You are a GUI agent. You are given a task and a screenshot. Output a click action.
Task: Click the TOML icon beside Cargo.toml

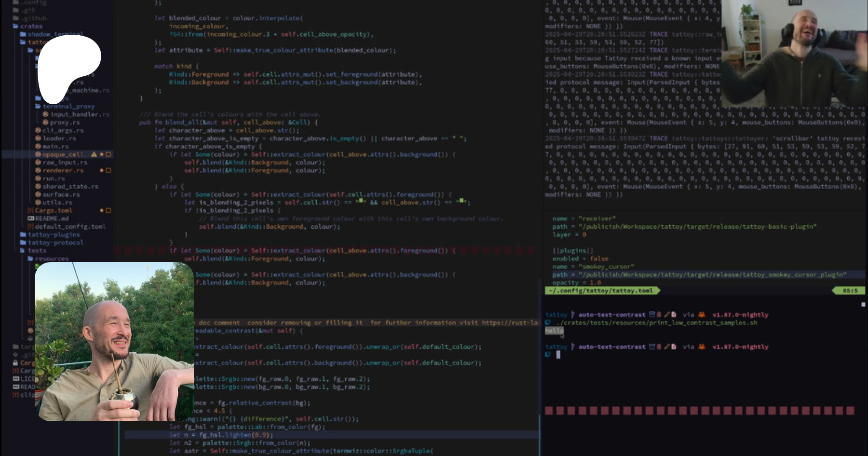point(30,210)
